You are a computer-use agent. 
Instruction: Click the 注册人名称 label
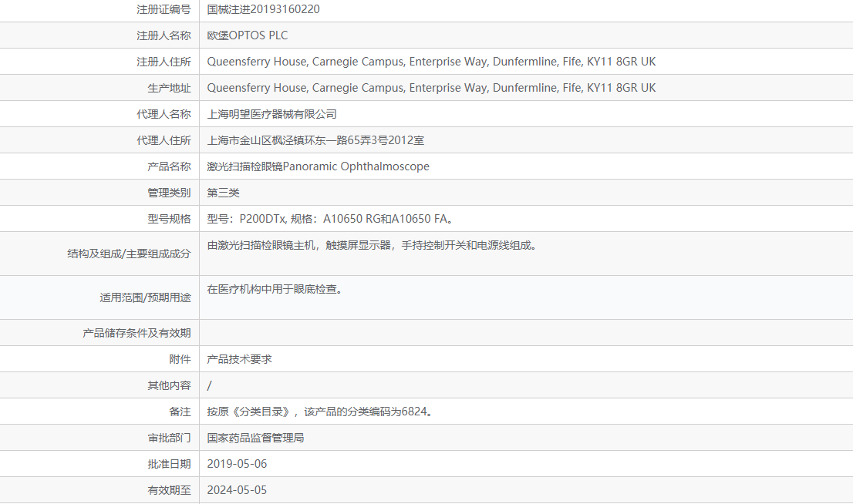[x=164, y=35]
